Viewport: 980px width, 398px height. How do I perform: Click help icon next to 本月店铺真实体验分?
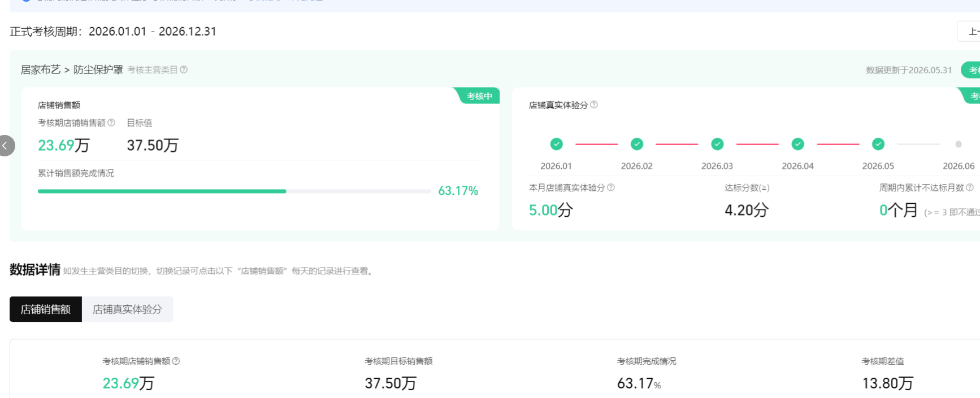point(611,187)
